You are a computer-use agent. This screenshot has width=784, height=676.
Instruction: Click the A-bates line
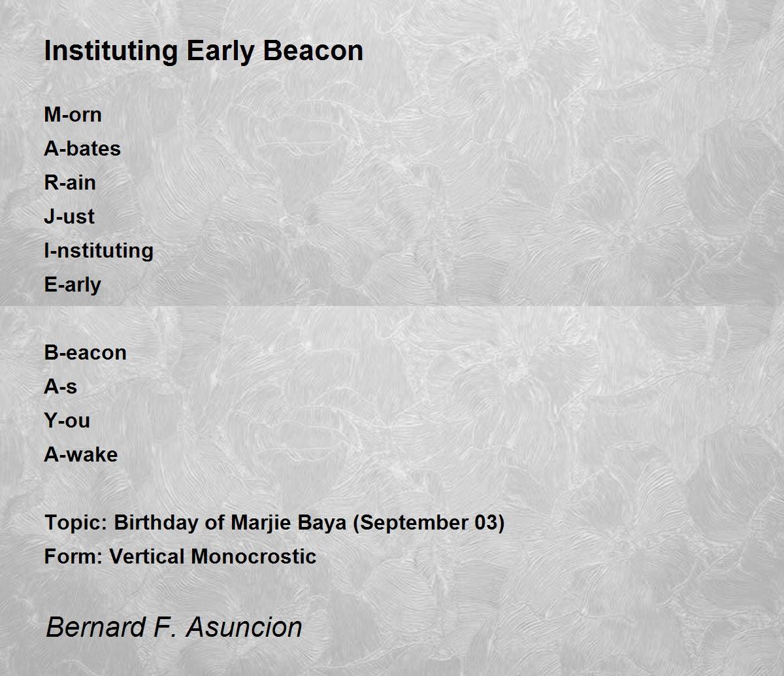[x=82, y=148]
